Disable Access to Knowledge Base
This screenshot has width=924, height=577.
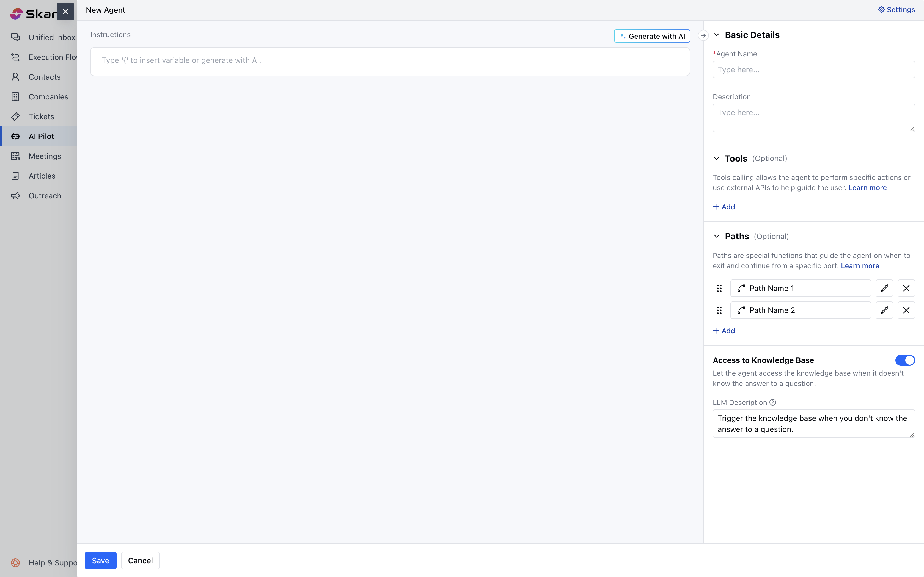[904, 360]
